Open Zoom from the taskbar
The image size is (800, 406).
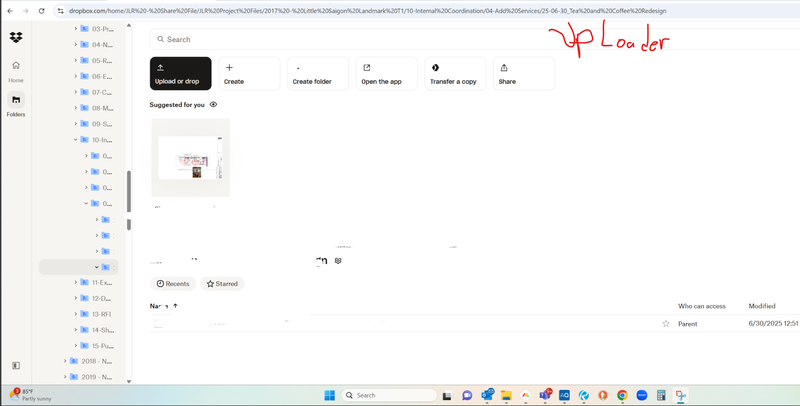(641, 395)
